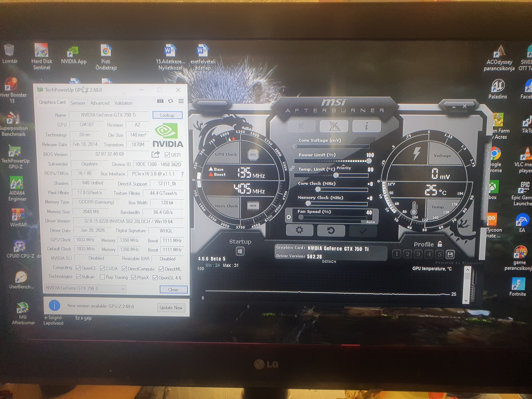
Task: Toggle the PhysX checkbox
Action: coord(134,277)
